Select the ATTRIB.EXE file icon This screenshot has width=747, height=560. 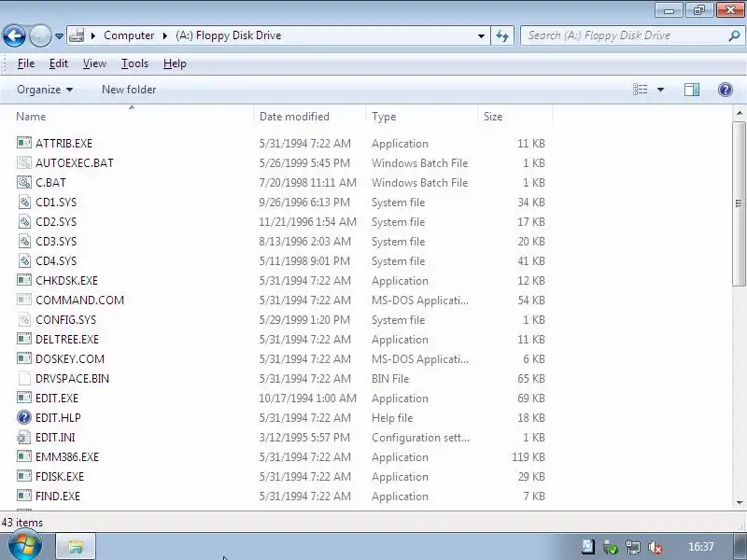click(24, 143)
